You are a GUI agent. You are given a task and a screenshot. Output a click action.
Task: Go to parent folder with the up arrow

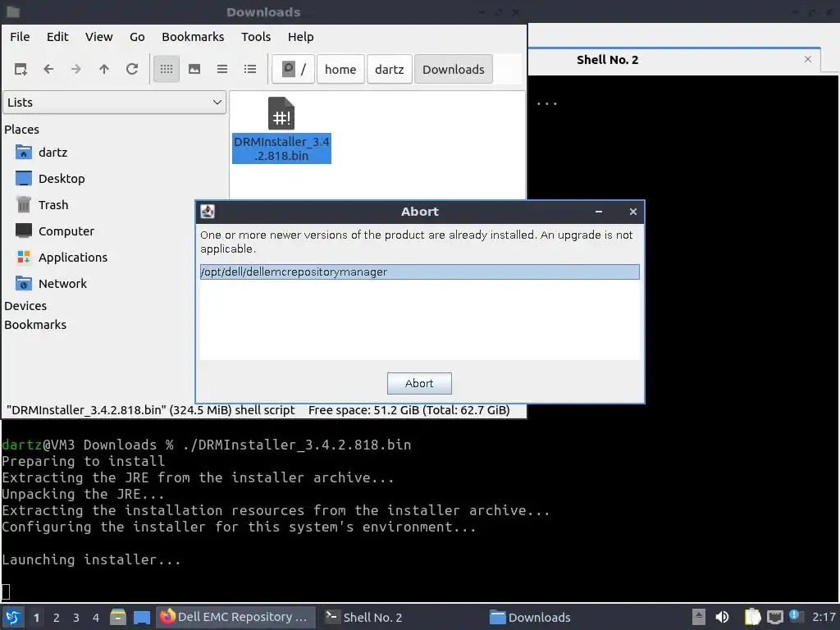[104, 69]
